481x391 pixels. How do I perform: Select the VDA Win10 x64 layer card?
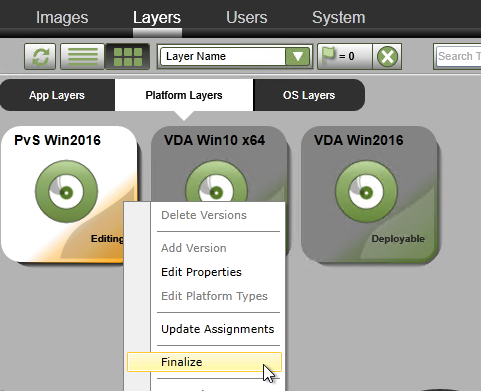pyautogui.click(x=219, y=163)
